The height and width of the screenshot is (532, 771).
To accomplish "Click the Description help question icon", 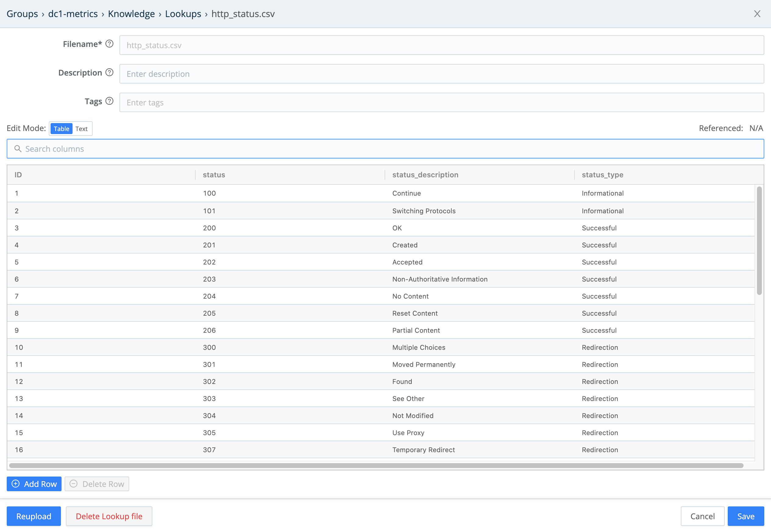I will pos(109,73).
